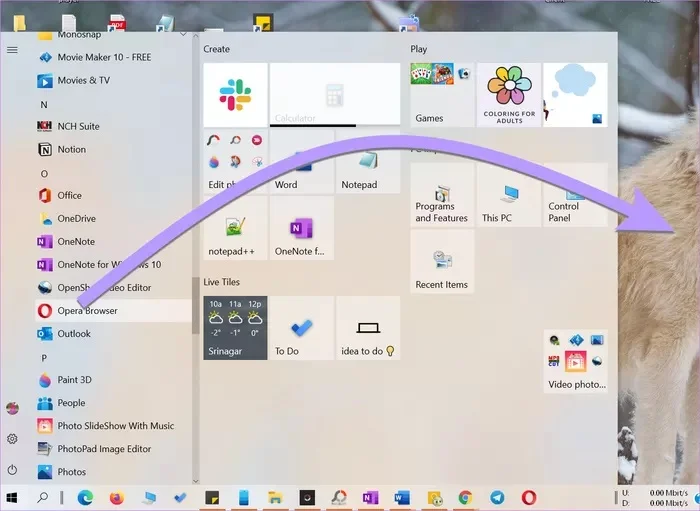Launch the To Do tile

[301, 328]
